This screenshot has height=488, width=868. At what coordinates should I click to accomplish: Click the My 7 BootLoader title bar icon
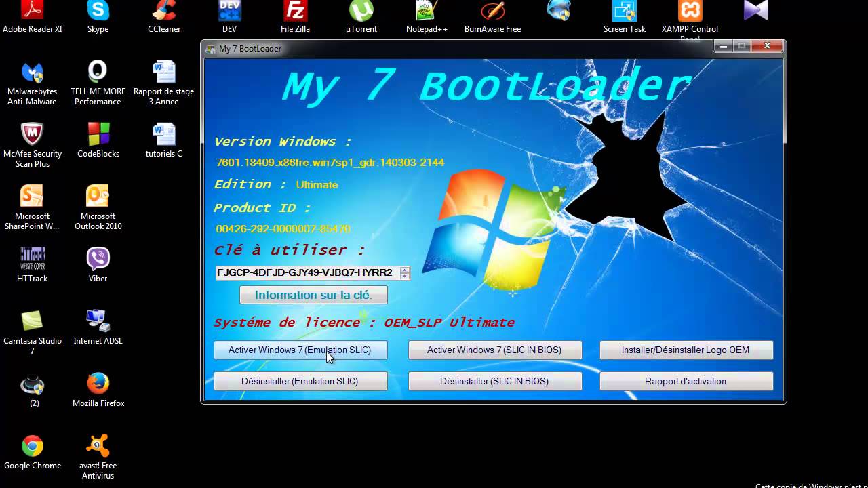pyautogui.click(x=210, y=49)
